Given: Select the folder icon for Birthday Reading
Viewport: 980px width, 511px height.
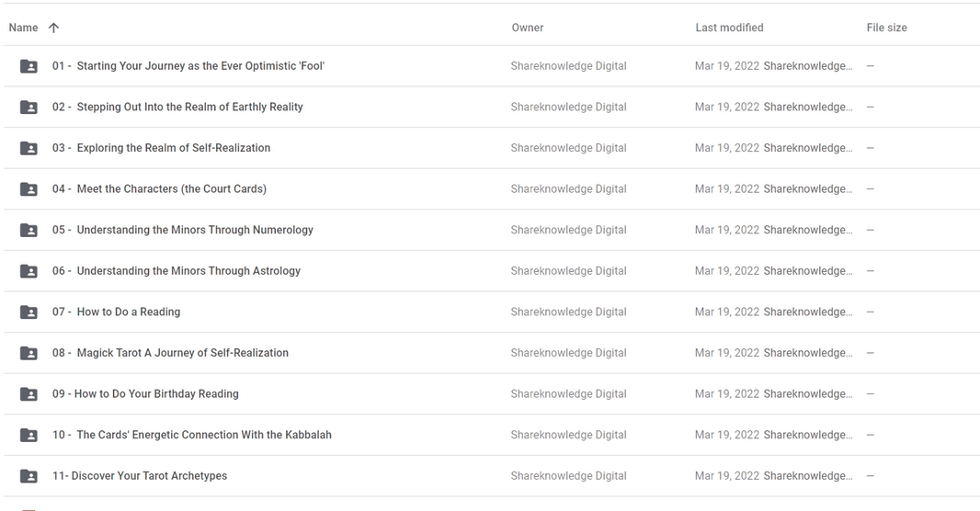Looking at the screenshot, I should (x=28, y=394).
